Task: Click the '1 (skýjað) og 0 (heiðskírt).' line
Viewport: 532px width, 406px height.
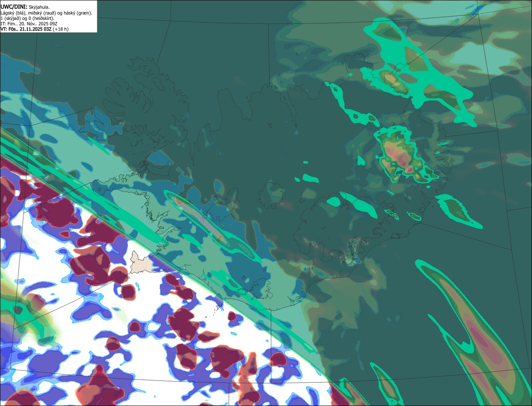Action: (x=27, y=18)
